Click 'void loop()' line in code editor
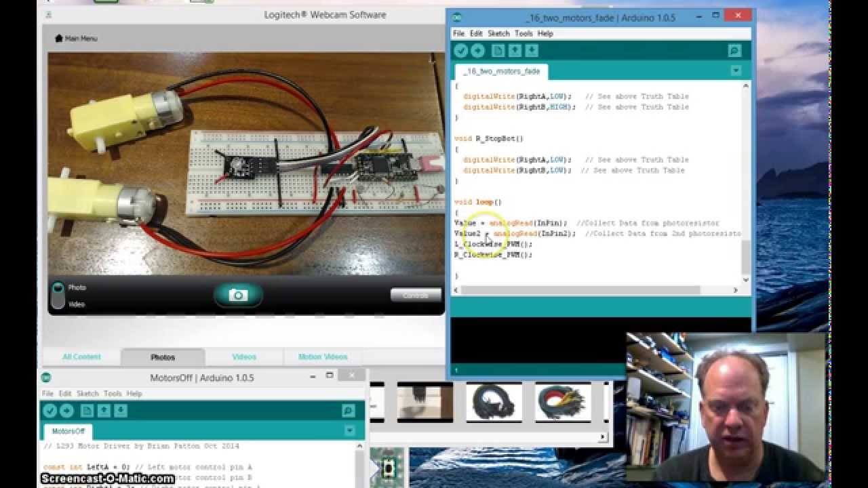868x488 pixels. tap(477, 202)
